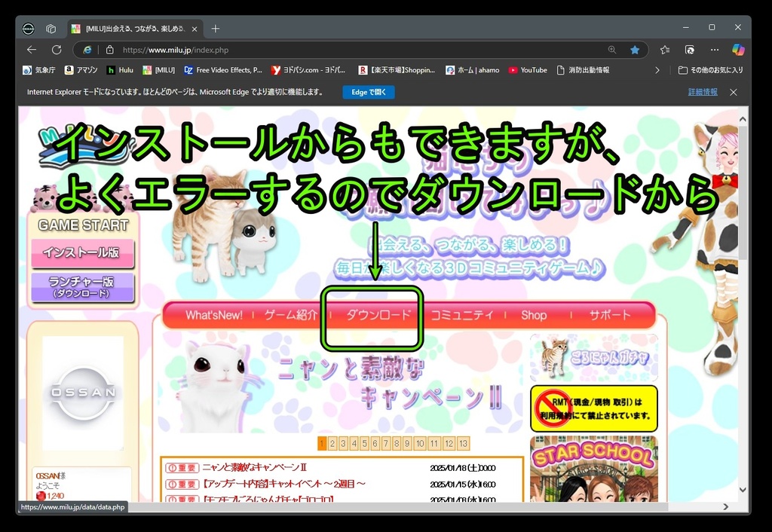Toggle the favorite star for this page

635,50
